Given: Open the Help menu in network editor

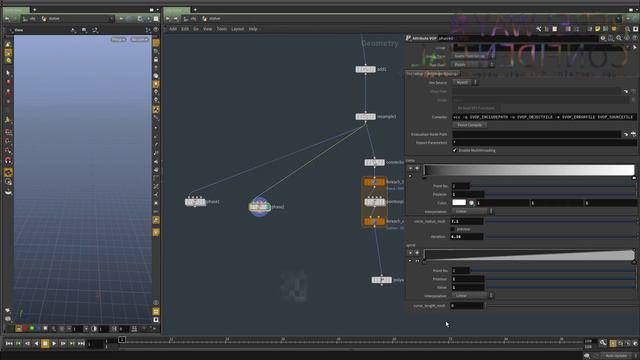Looking at the screenshot, I should point(253,29).
